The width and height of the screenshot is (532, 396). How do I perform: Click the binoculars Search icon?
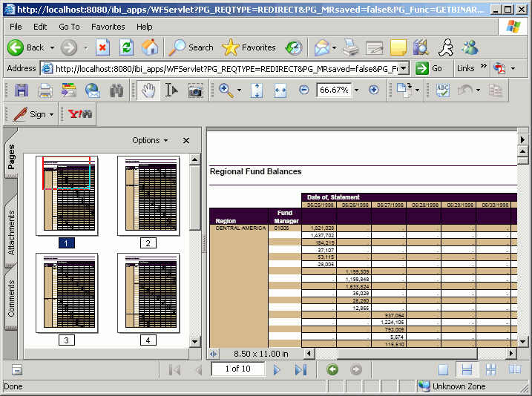(116, 90)
